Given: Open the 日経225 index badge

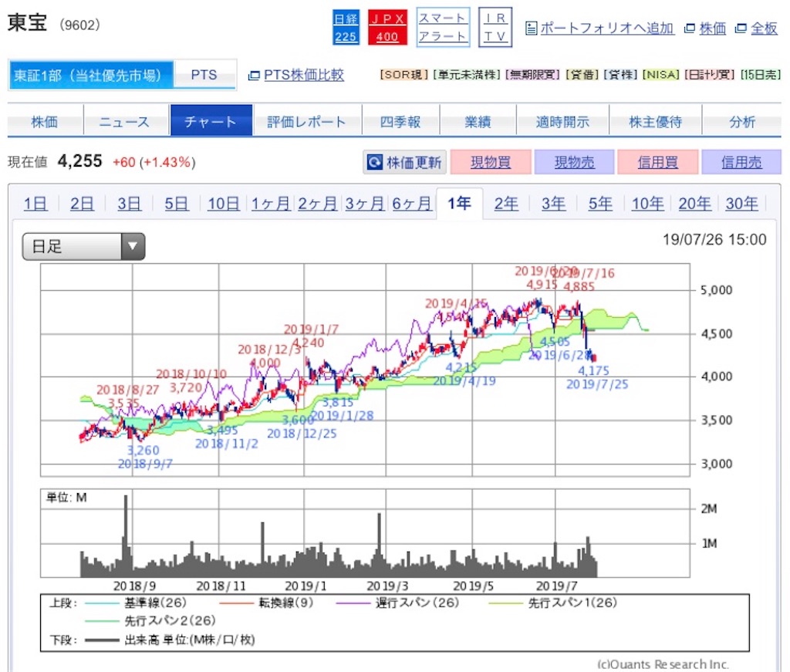Looking at the screenshot, I should click(x=346, y=27).
